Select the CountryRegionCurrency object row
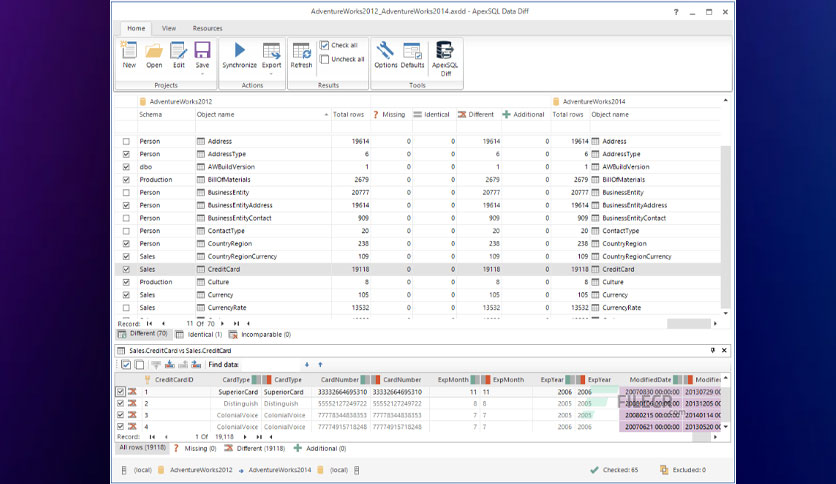The height and width of the screenshot is (484, 836). pos(419,256)
